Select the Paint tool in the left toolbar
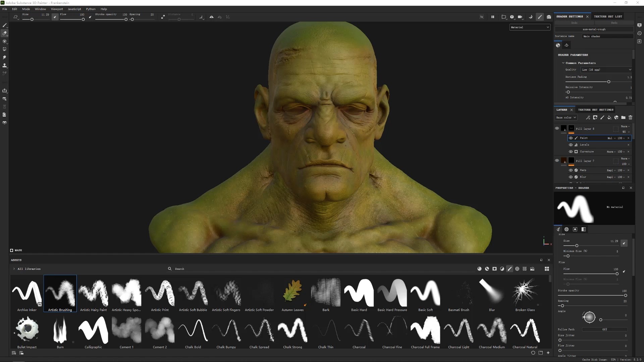The height and width of the screenshot is (362, 644). point(4,25)
